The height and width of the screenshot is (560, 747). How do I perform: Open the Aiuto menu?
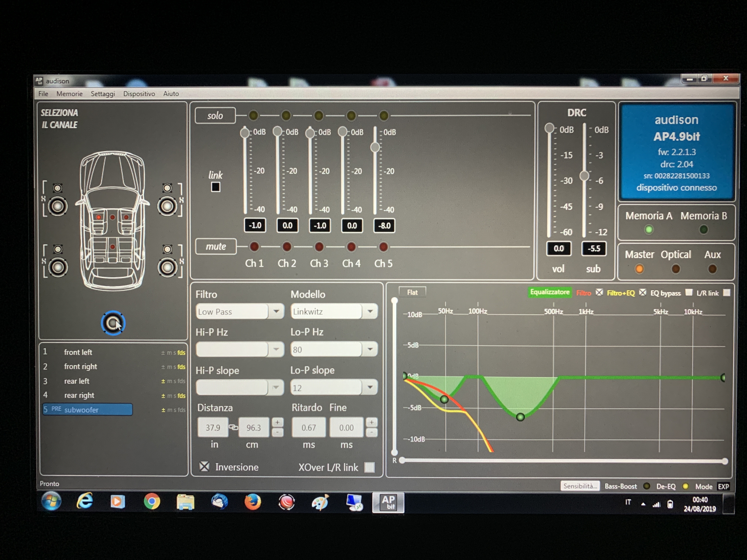point(171,94)
